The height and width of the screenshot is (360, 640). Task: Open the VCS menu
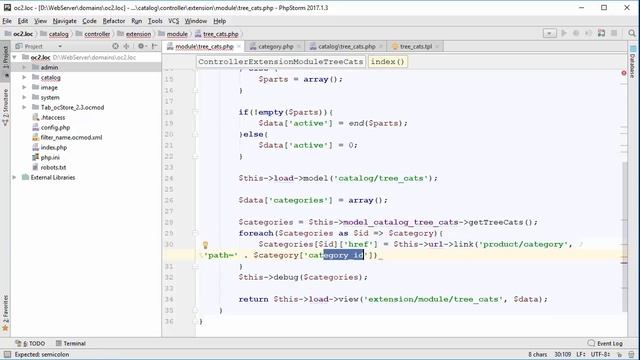click(174, 21)
